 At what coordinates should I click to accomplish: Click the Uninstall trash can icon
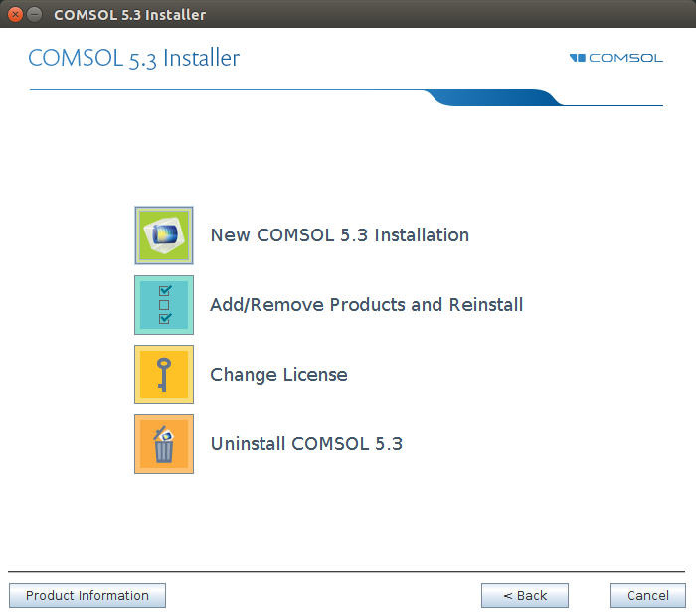pyautogui.click(x=164, y=444)
